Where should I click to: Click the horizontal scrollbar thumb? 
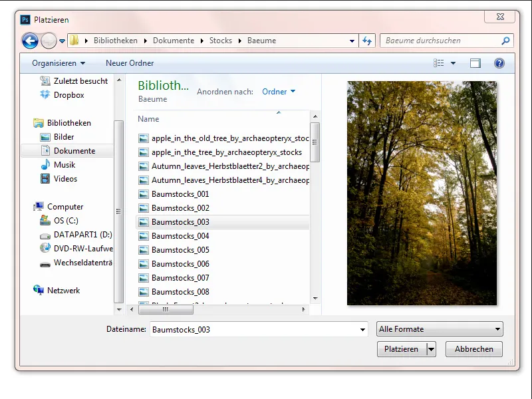pyautogui.click(x=166, y=309)
